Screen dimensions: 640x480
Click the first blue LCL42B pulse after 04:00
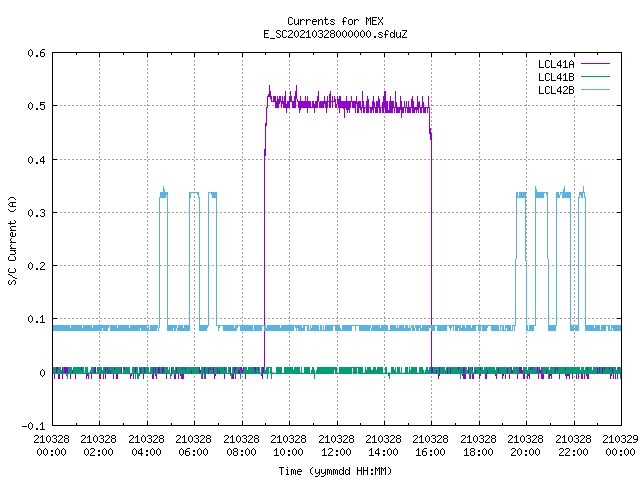(x=163, y=259)
